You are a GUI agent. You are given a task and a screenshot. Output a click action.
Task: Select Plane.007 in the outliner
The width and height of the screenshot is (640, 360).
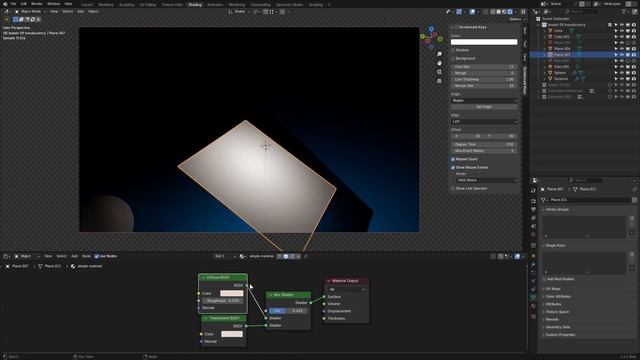pos(562,55)
